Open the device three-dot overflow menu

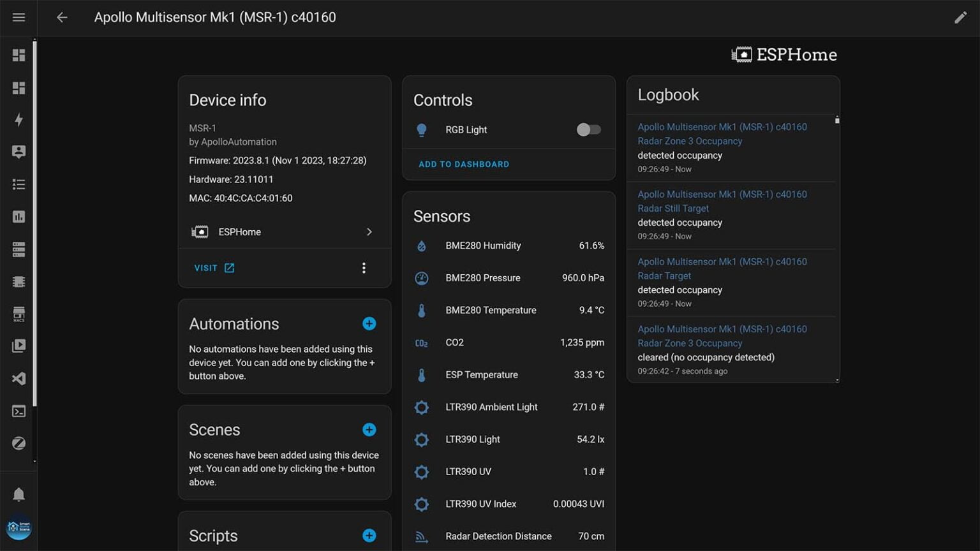pos(364,268)
